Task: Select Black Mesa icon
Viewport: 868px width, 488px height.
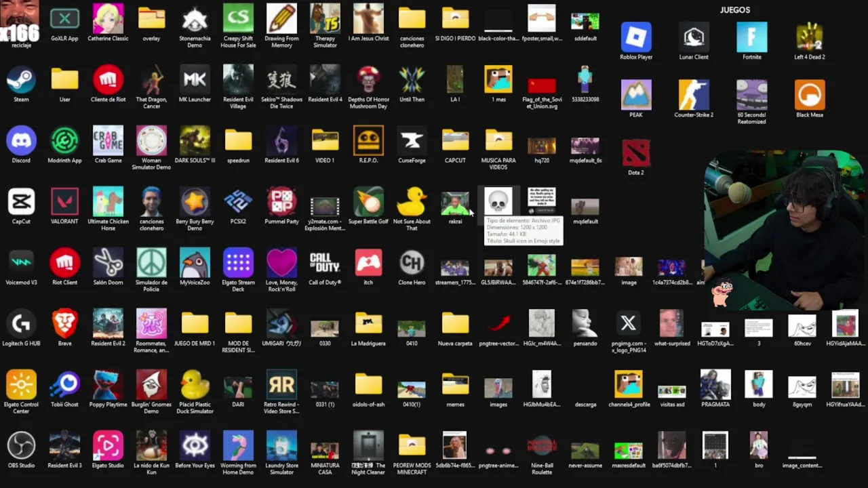Action: click(810, 95)
